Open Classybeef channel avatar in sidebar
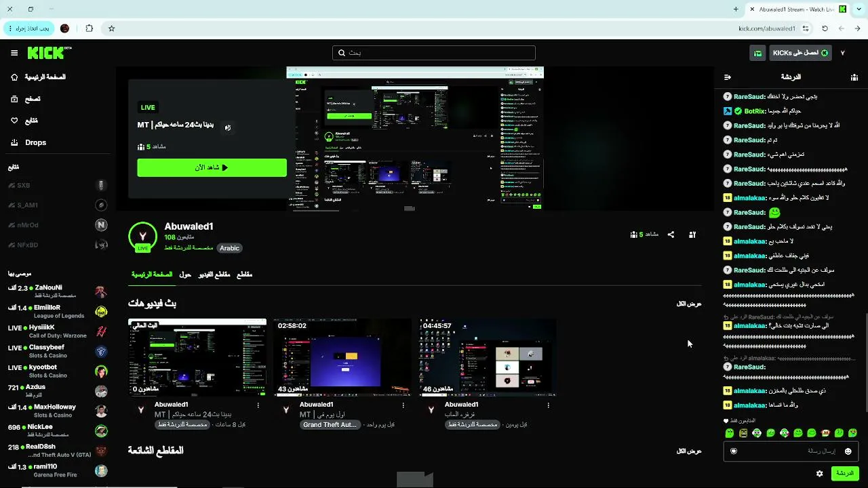This screenshot has width=868, height=488. pos(101,352)
